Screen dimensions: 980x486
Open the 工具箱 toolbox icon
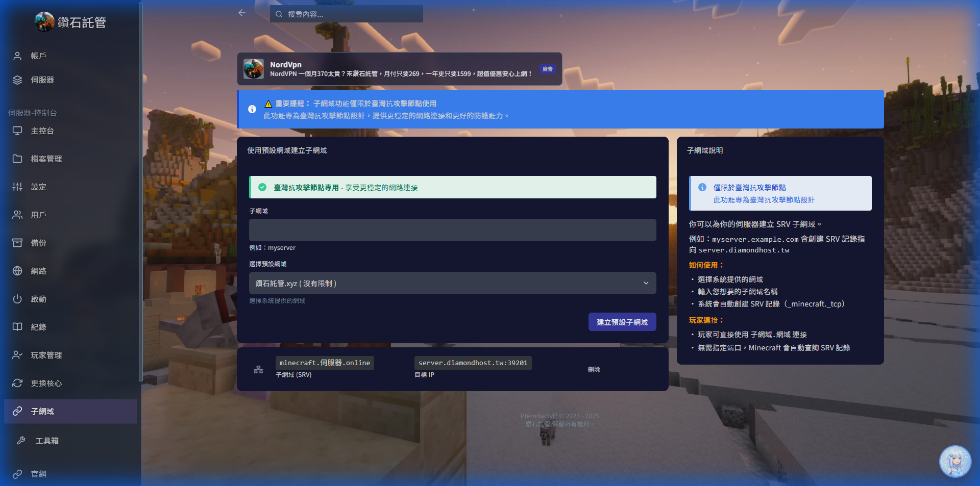pyautogui.click(x=21, y=440)
